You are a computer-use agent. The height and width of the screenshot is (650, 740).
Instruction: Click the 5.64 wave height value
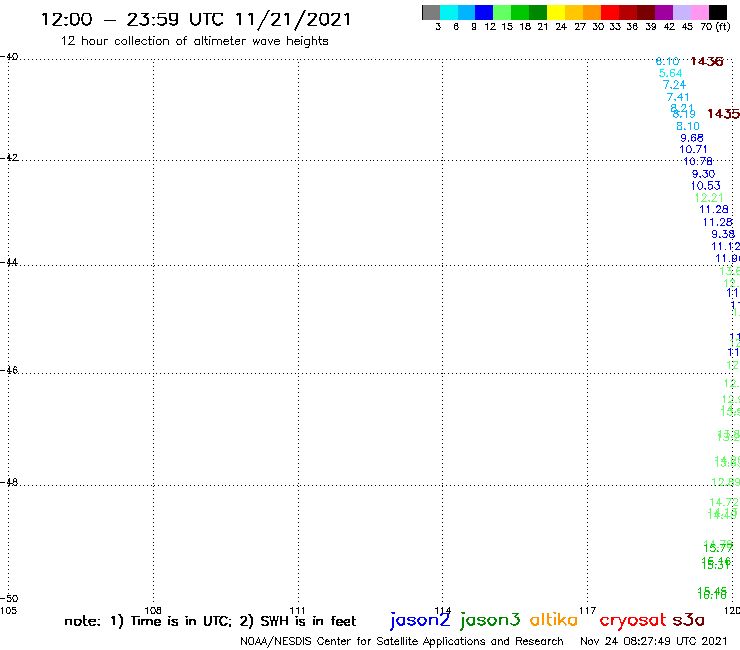coord(670,73)
